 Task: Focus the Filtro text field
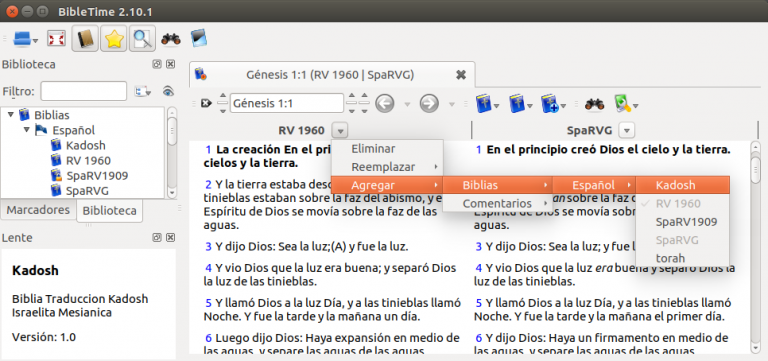tap(84, 91)
